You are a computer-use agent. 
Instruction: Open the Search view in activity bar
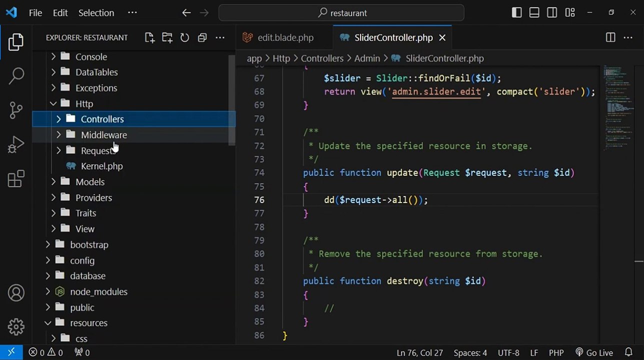point(16,76)
